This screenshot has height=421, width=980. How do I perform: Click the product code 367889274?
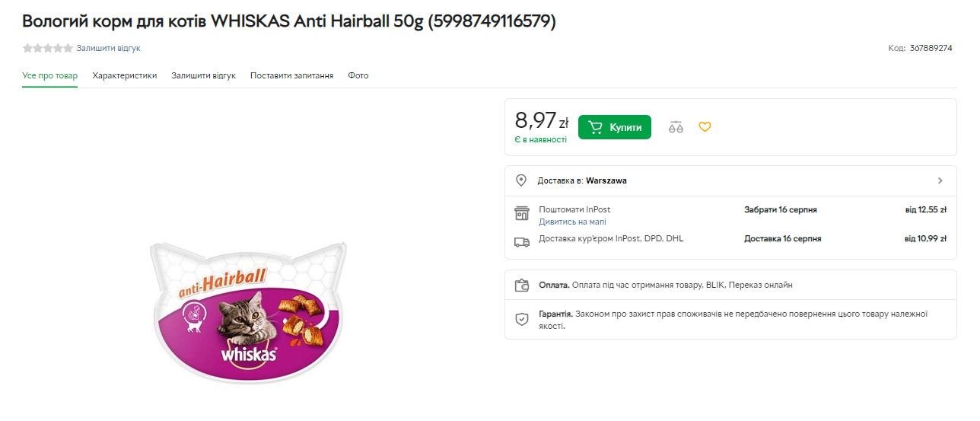[931, 48]
